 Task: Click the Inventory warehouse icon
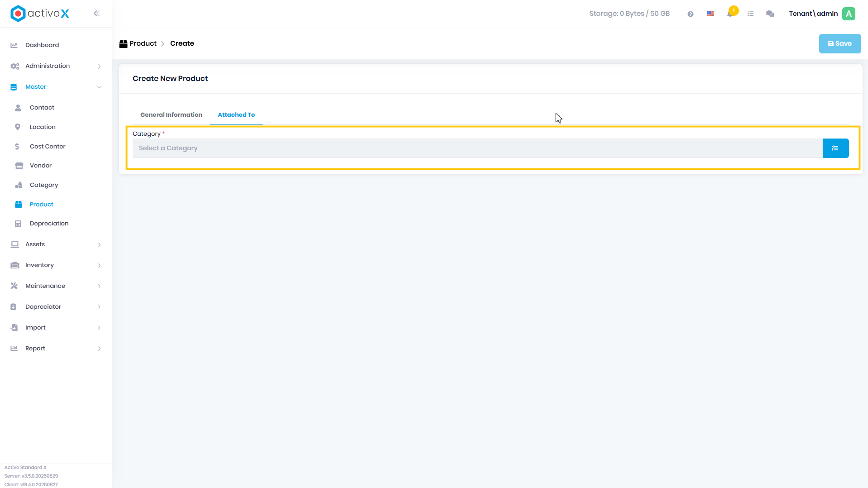pos(15,265)
